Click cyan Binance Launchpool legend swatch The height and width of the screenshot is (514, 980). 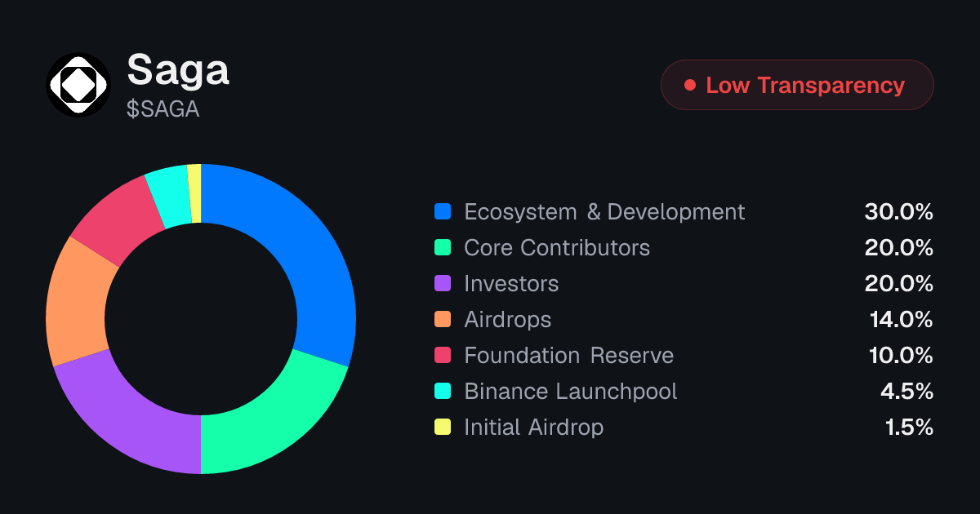click(x=443, y=392)
